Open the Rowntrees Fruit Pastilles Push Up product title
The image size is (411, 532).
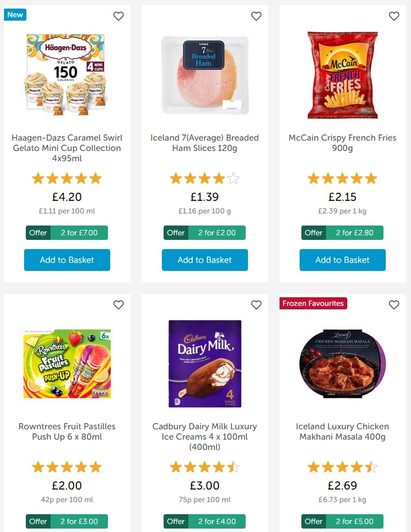tap(67, 432)
